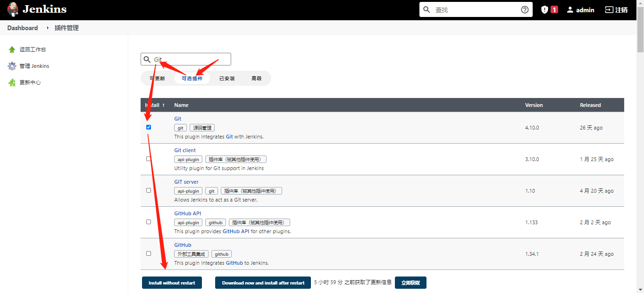The image size is (644, 293).
Task: Click the admin username link
Action: tap(585, 9)
